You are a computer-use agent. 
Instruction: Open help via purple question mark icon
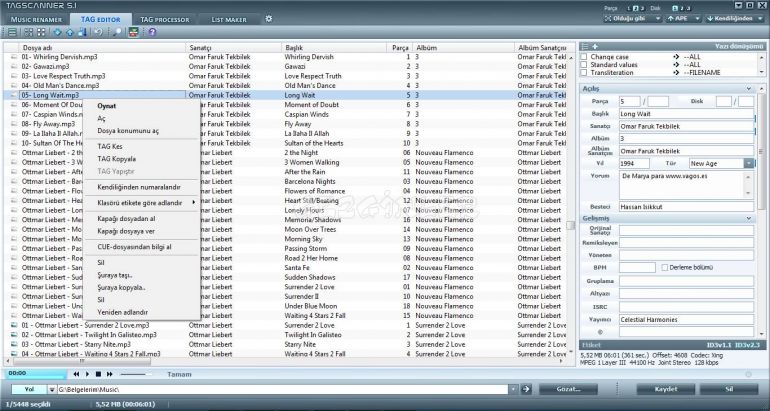point(152,32)
